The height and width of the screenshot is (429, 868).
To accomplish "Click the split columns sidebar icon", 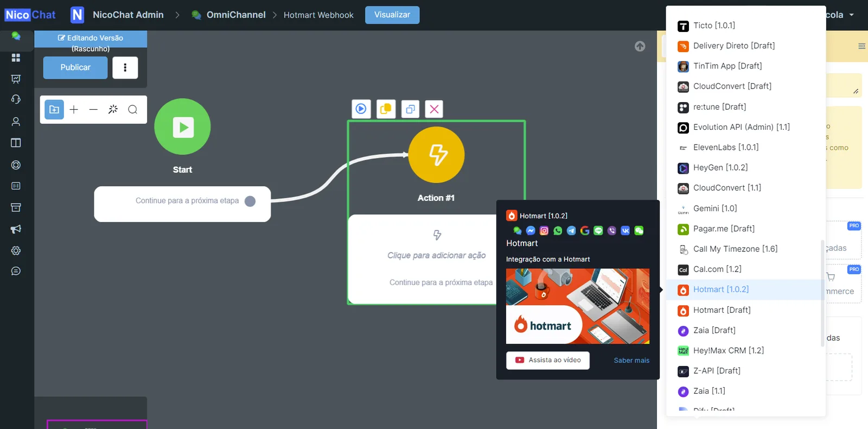I will point(16,143).
